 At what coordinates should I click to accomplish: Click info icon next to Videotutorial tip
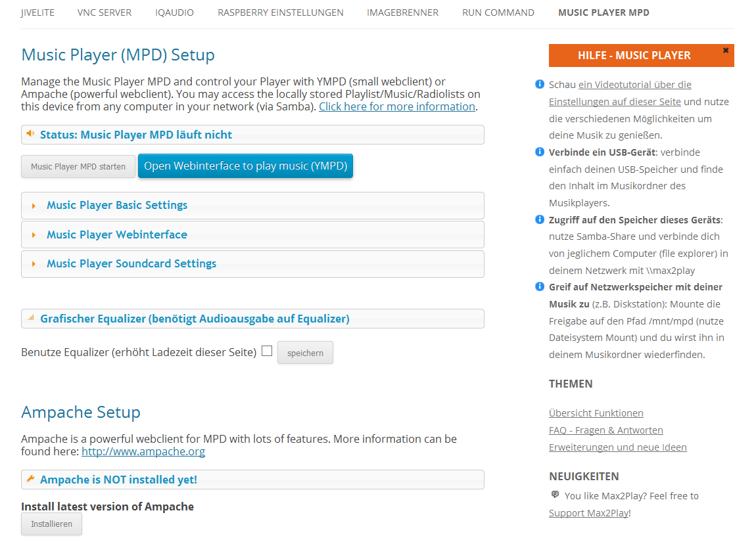(x=540, y=84)
